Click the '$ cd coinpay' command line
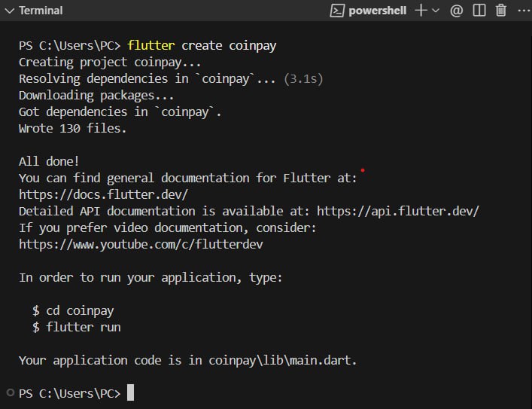Screen dimensions: 532x409 tap(73, 311)
